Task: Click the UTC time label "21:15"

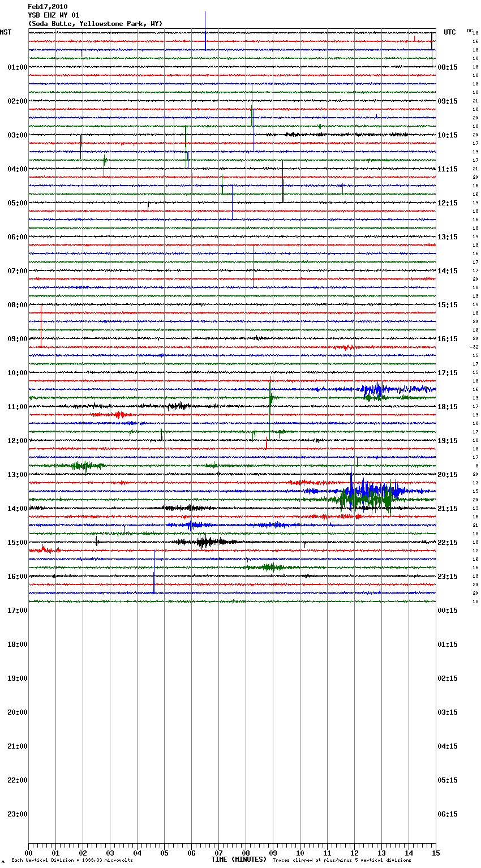Action: tap(448, 509)
